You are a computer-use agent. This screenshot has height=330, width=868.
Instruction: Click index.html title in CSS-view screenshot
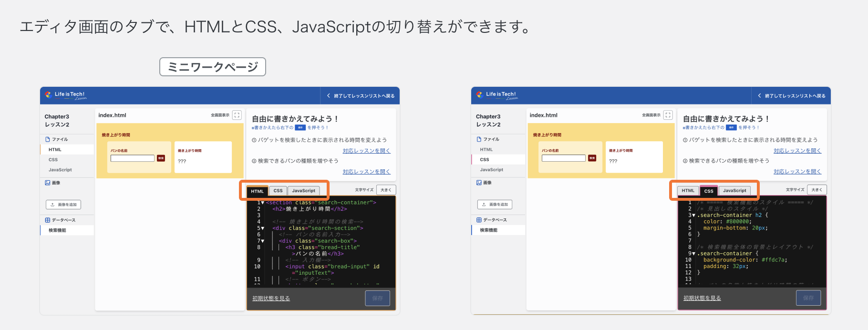544,115
